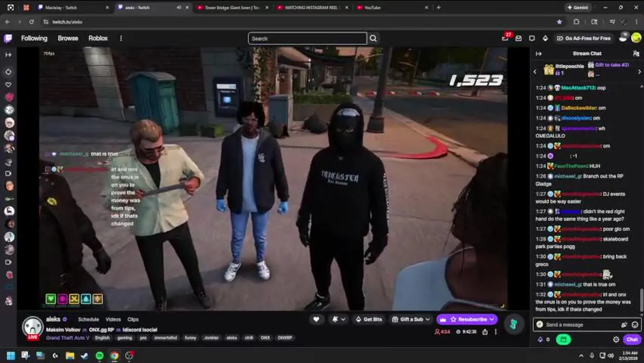Open a new browser tab
Image resolution: width=644 pixels, height=363 pixels.
click(438, 8)
